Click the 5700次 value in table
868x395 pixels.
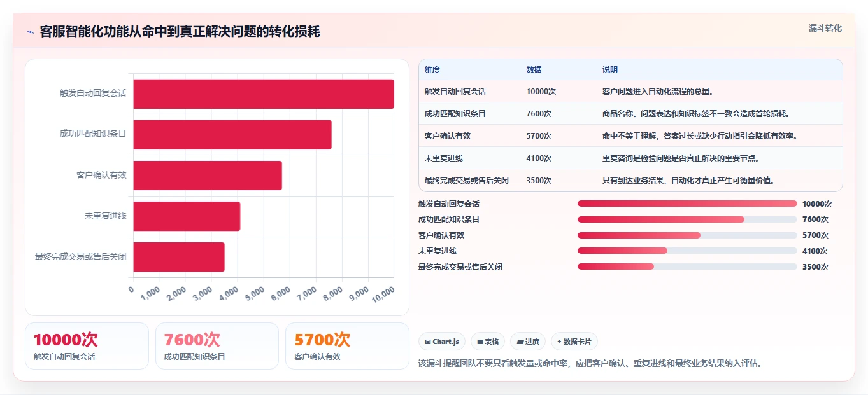pos(539,136)
